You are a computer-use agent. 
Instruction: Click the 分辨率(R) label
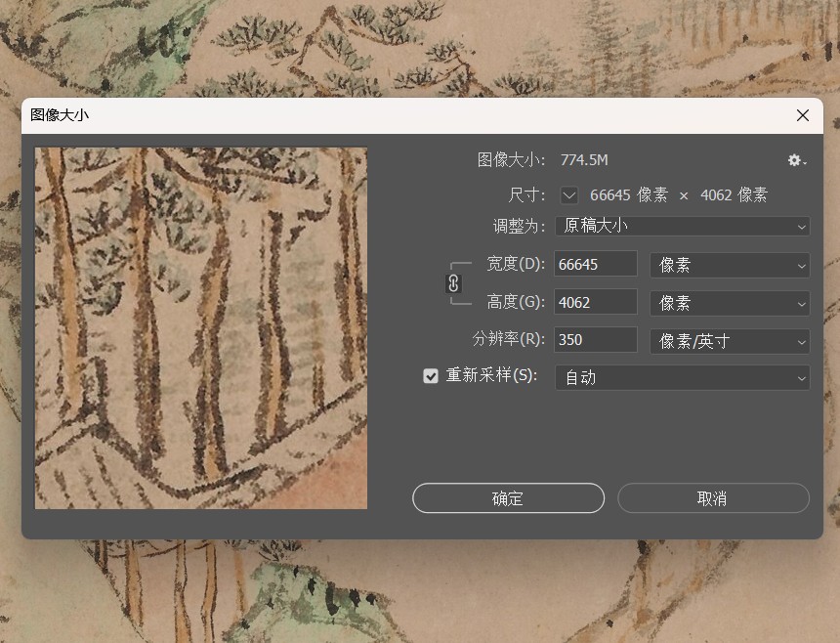click(x=508, y=339)
